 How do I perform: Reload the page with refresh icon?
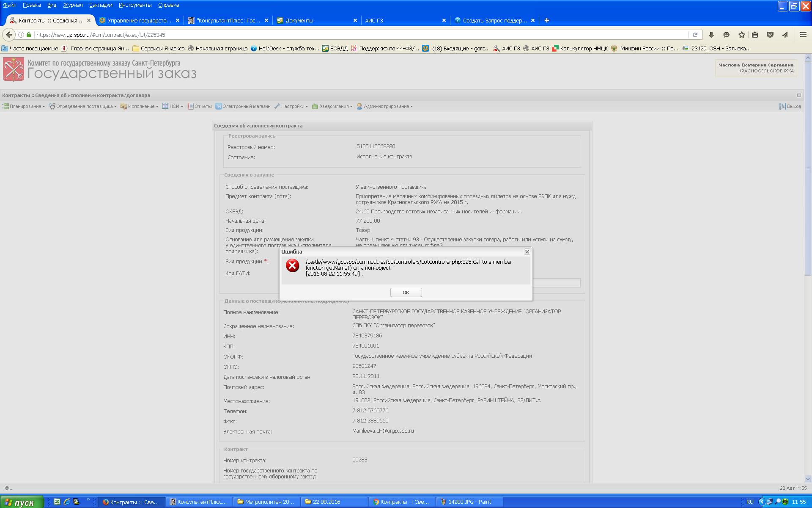pos(694,35)
